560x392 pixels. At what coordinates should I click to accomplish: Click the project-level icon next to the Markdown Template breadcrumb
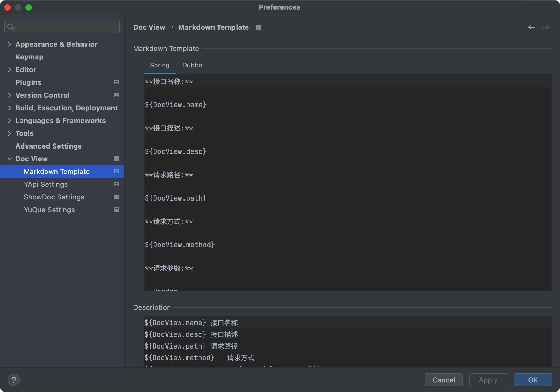(x=259, y=28)
